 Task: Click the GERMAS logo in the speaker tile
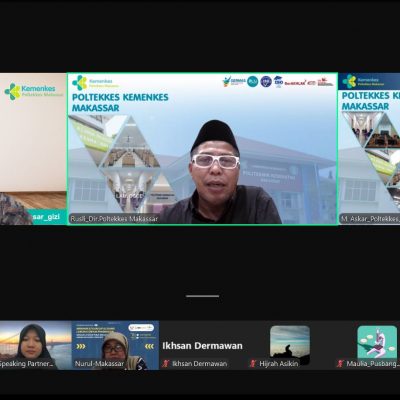pos(234,81)
